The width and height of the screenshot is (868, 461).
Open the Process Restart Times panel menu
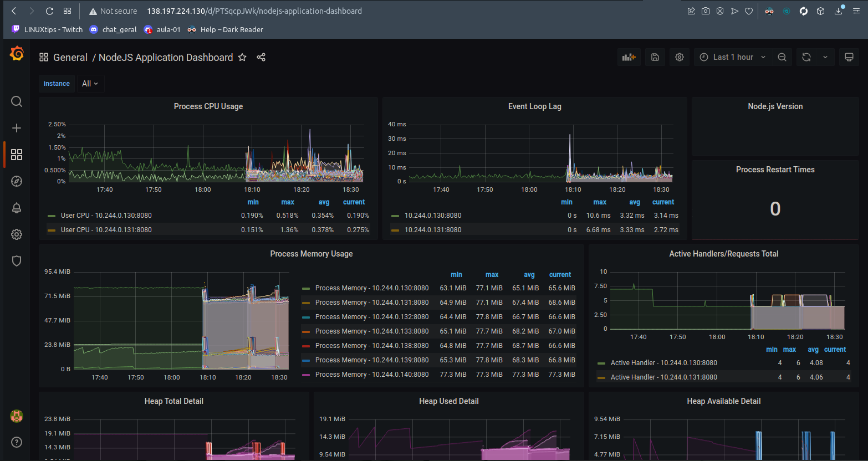click(775, 170)
